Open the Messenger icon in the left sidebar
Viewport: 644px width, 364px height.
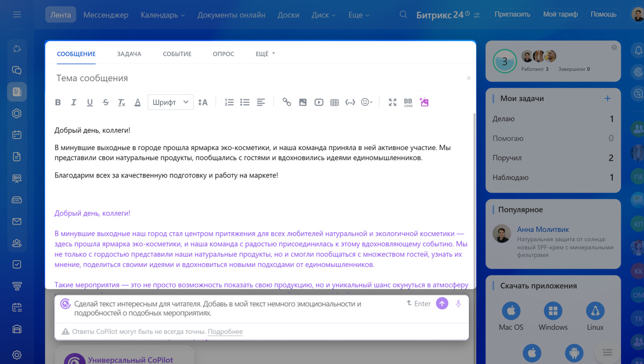click(17, 70)
